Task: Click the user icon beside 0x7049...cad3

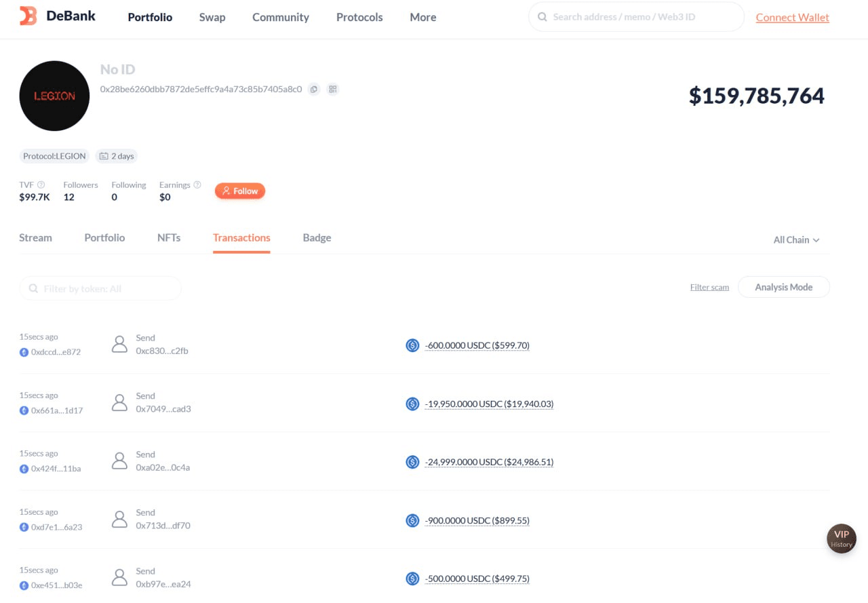Action: coord(119,402)
